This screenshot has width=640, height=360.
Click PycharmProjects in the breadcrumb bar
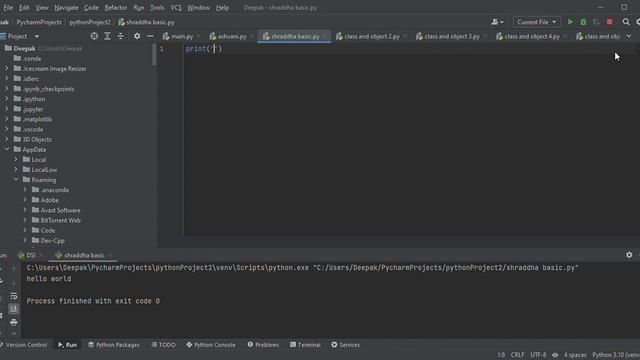39,22
